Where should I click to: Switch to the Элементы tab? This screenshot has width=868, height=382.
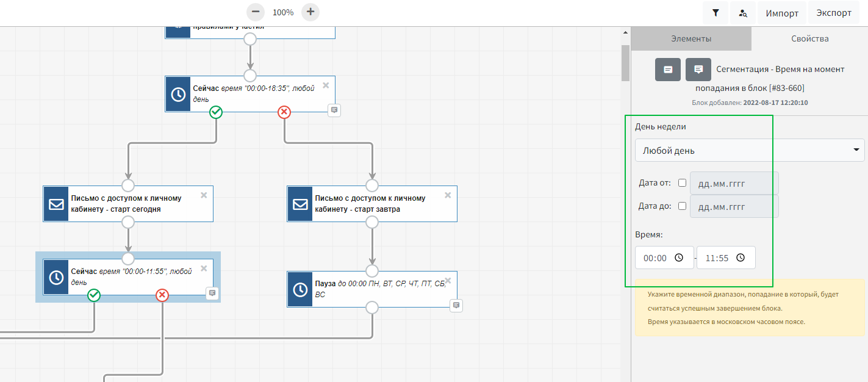690,38
